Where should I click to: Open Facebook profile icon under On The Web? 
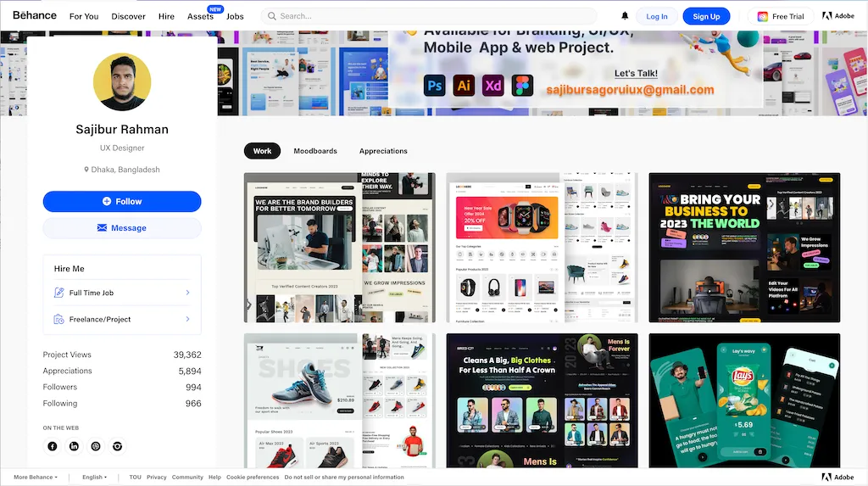pyautogui.click(x=52, y=446)
